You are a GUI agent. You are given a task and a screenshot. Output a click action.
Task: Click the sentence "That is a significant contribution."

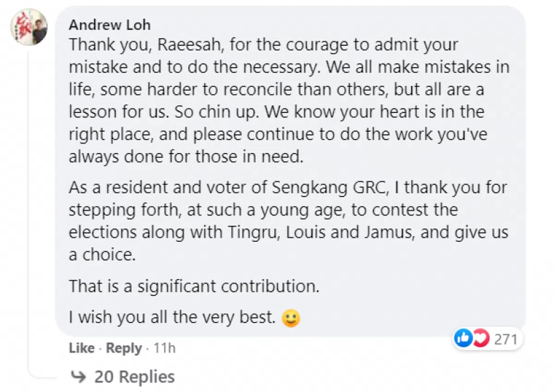(x=194, y=286)
